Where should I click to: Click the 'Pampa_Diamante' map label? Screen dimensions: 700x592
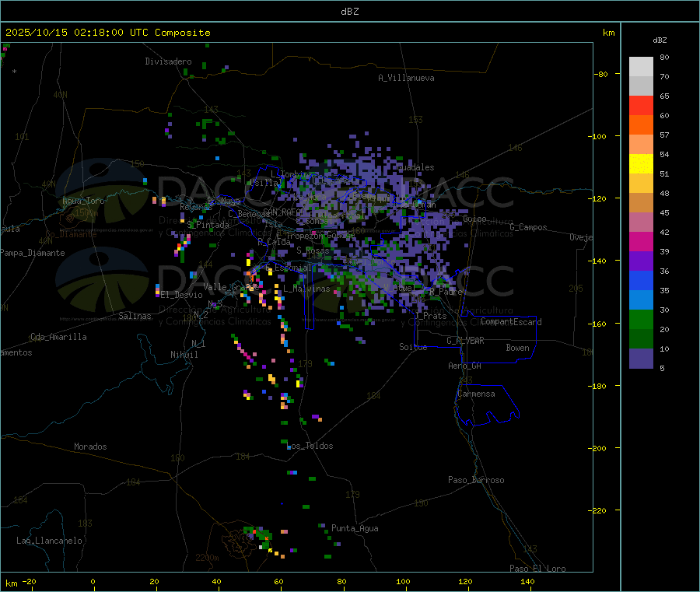coord(33,253)
